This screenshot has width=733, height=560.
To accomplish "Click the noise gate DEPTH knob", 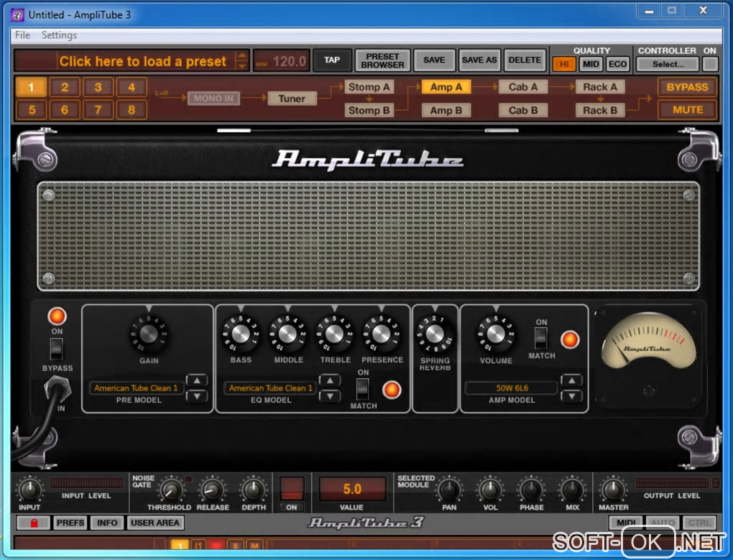I will pyautogui.click(x=254, y=490).
